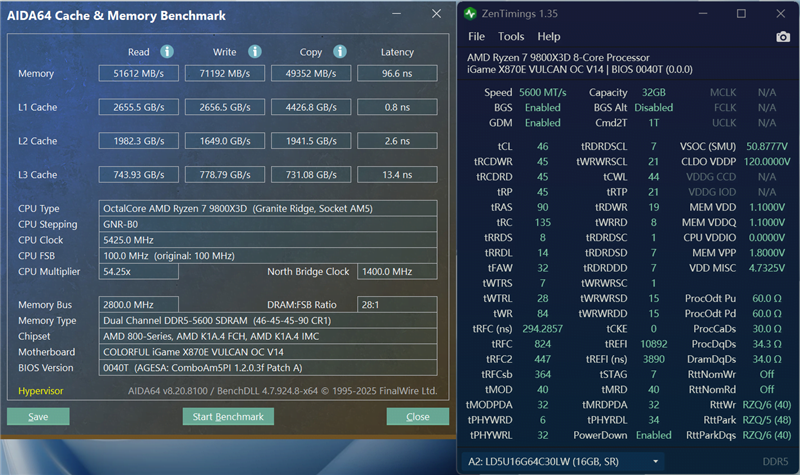Click VSOC (SMU) value 50.8777V

767,146
